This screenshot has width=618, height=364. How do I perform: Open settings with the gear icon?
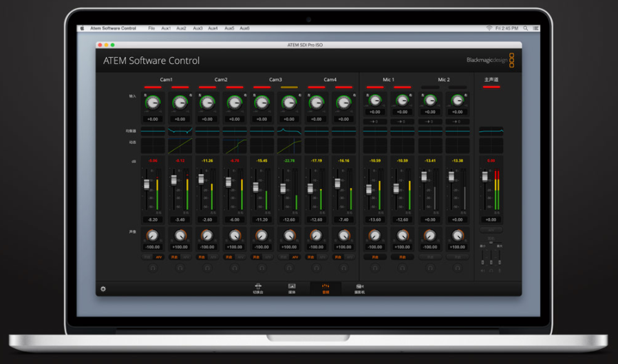point(103,289)
